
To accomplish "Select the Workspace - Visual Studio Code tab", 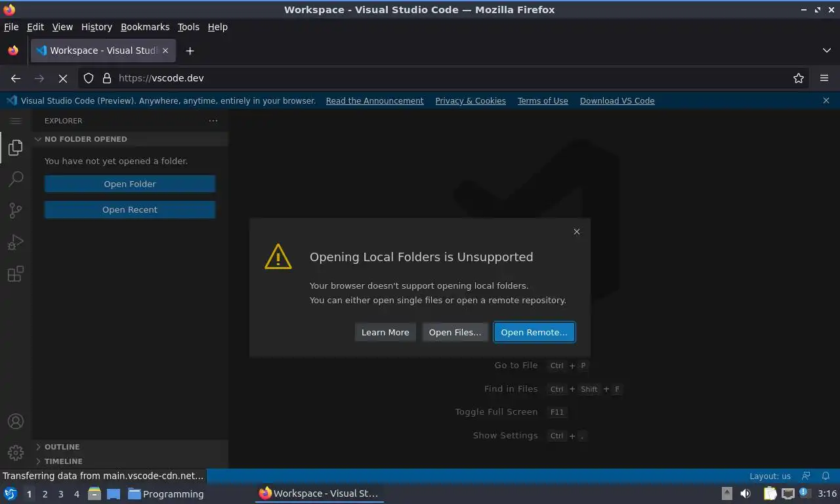I will (103, 51).
